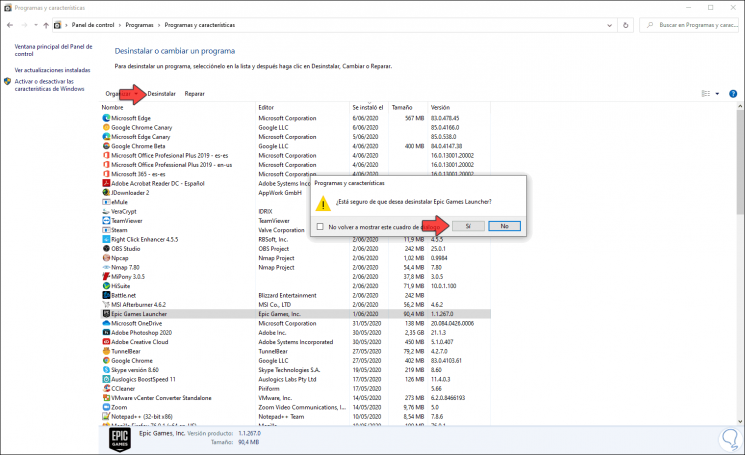Screen dimensions: 745x455
Task: Click the Epic Games logo thumbnail
Action: 120,440
